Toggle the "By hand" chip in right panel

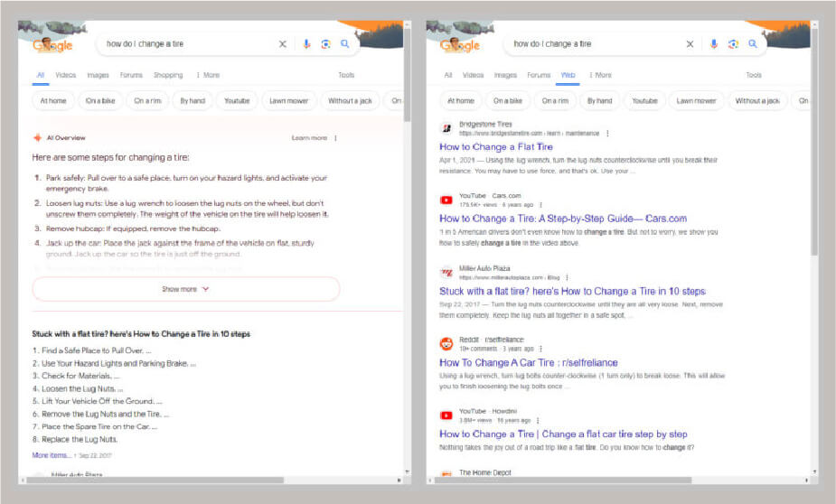598,101
